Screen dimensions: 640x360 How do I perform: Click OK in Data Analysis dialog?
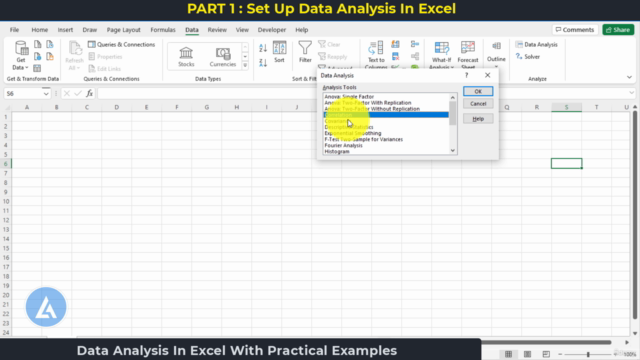click(478, 91)
